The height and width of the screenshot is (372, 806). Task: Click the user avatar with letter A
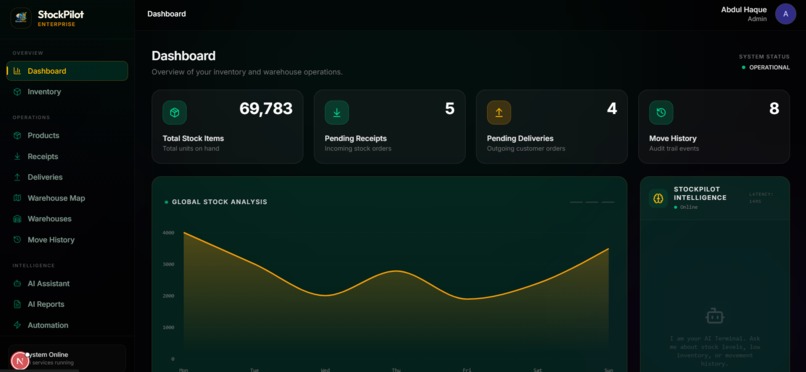pos(785,14)
